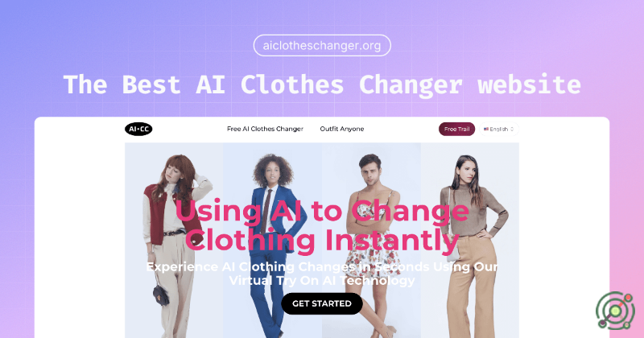This screenshot has width=644, height=338.
Task: Open the aiclotheschanger.org URL pill
Action: coord(322,46)
